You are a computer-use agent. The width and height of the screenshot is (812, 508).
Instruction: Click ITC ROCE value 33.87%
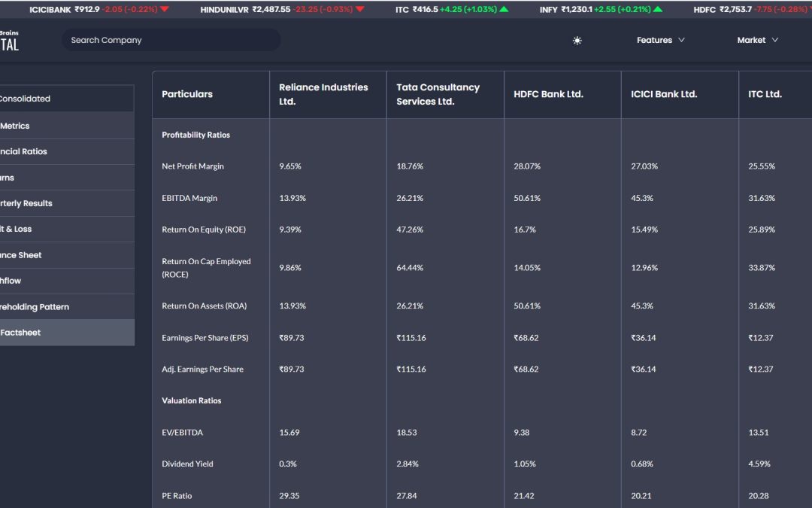coord(762,268)
